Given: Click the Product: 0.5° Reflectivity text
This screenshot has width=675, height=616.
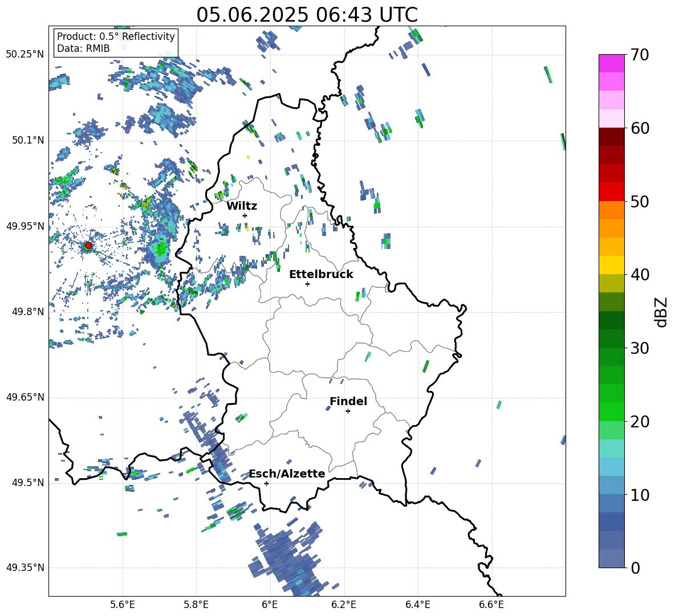Looking at the screenshot, I should click(116, 36).
